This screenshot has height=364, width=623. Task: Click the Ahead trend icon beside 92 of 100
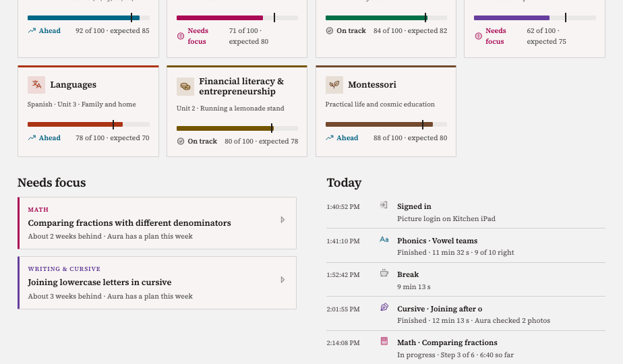coord(32,30)
